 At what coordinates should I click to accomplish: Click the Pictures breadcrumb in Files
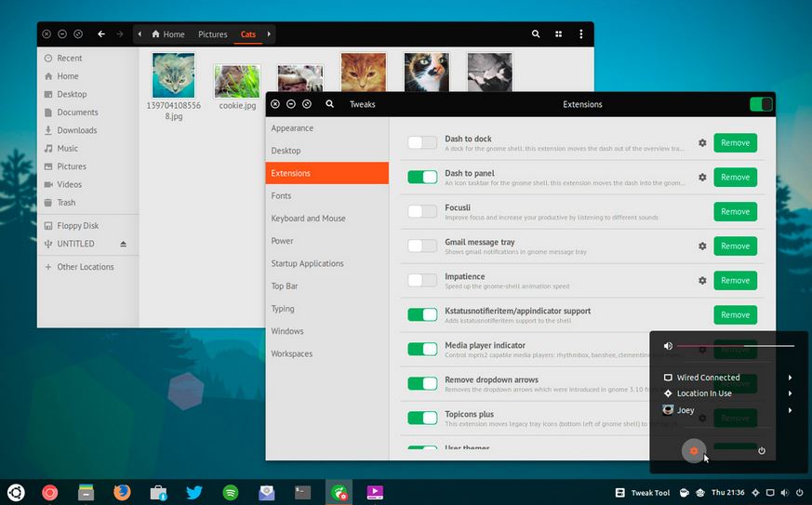click(213, 34)
